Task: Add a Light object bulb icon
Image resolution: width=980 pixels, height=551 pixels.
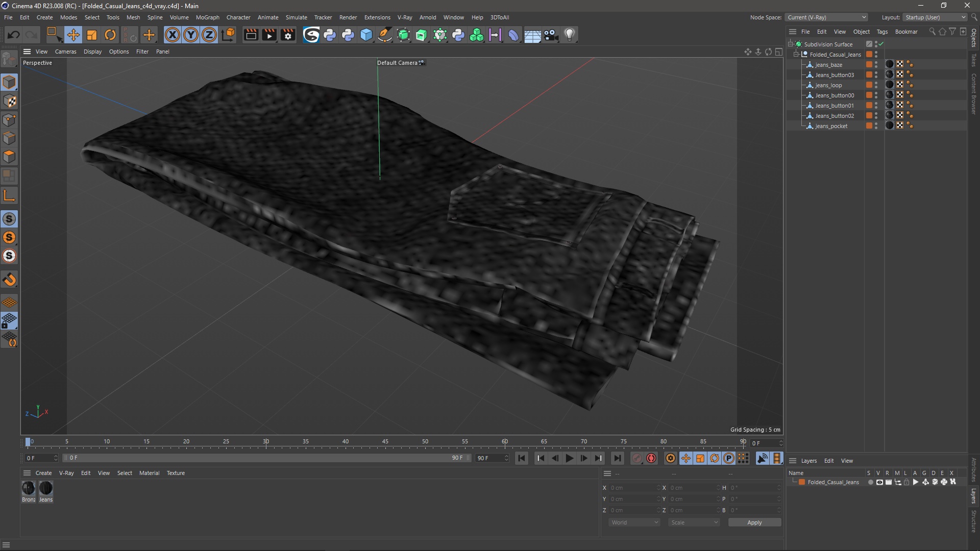Action: [570, 35]
